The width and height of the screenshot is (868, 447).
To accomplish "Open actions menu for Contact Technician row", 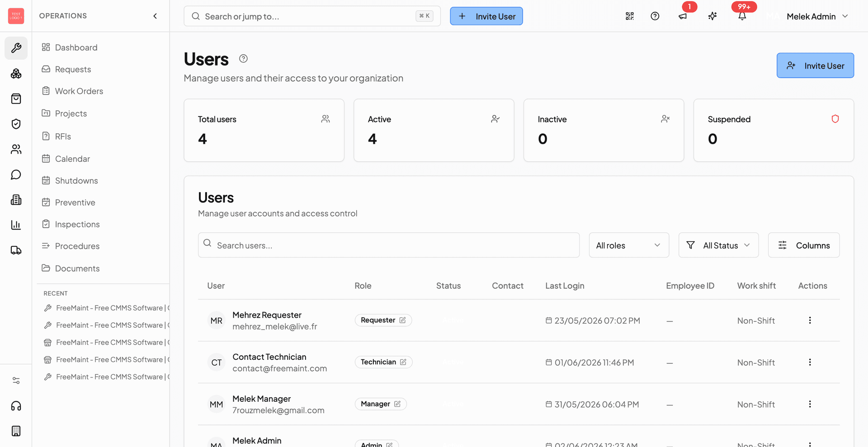I will coord(810,362).
